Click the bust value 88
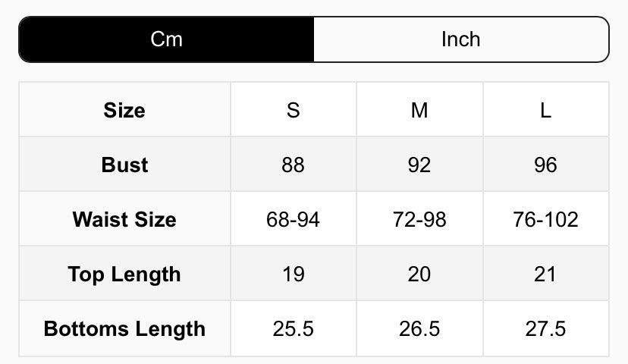 coord(293,165)
